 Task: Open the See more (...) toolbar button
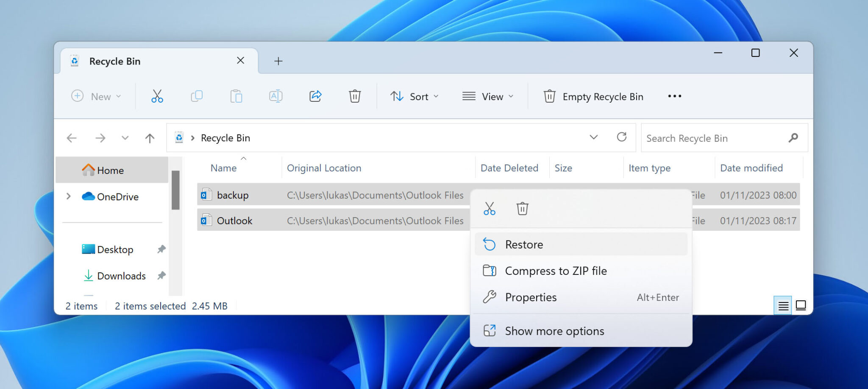674,96
